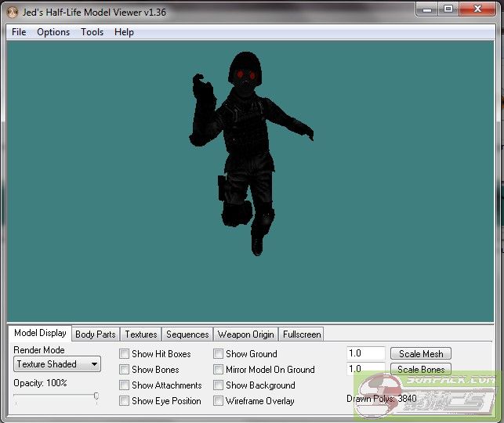Switch to the Weapon Origin tab

[x=246, y=334]
